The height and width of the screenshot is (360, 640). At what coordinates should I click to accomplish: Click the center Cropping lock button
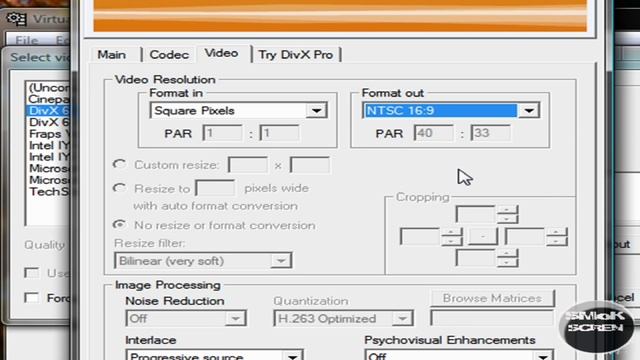[482, 236]
